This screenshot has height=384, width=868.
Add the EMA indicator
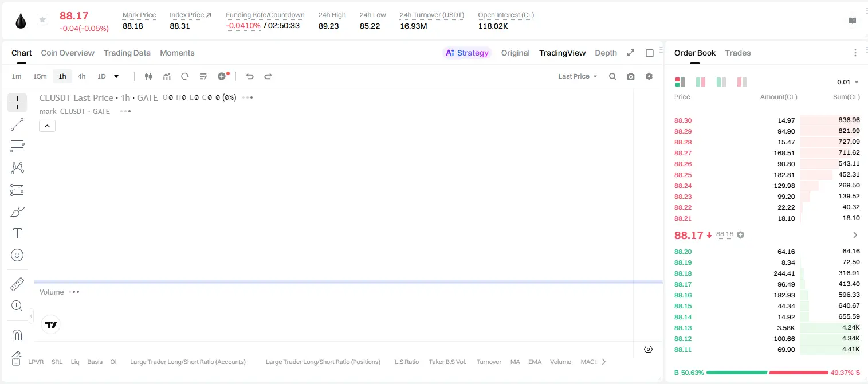coord(535,362)
